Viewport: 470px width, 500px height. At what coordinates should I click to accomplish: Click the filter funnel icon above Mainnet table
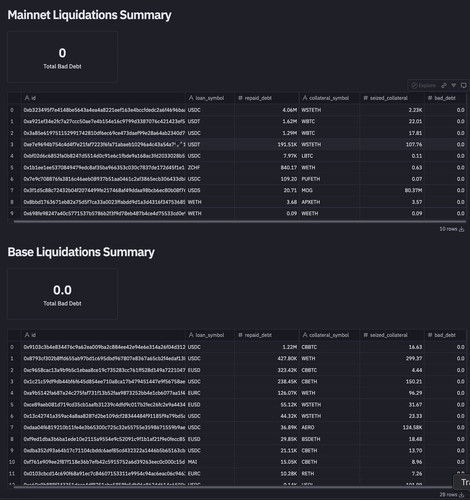click(454, 86)
